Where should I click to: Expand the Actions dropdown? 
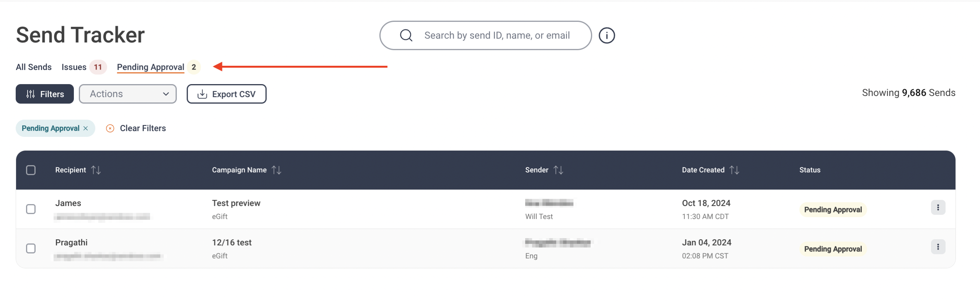tap(128, 94)
